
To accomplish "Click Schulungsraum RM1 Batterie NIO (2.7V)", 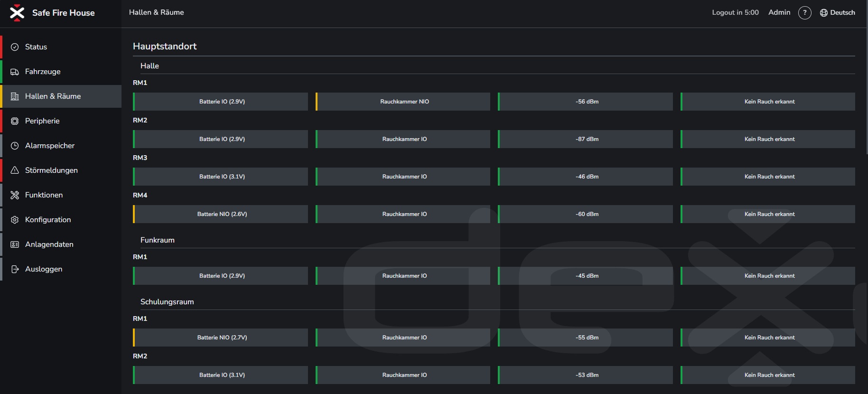I will click(x=220, y=338).
